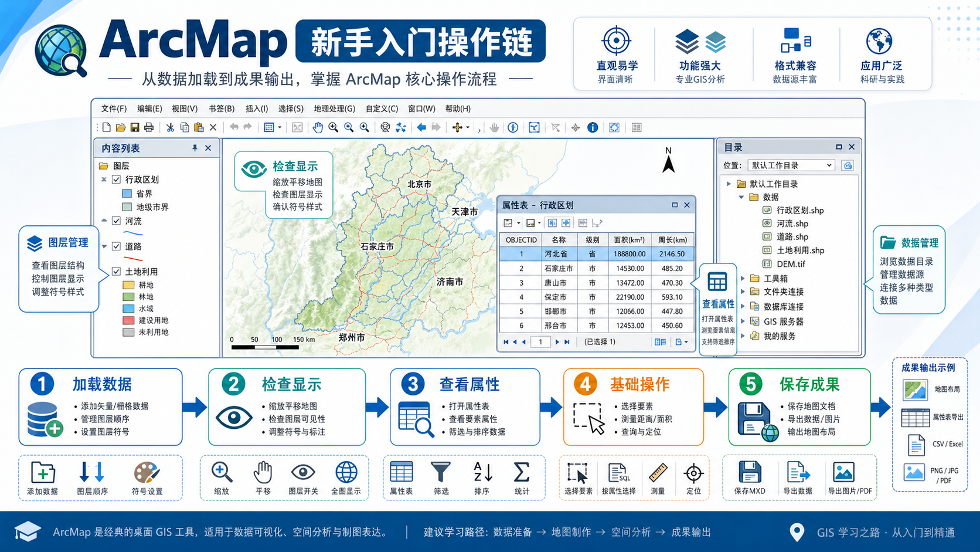Toggle the 河流 layer checkbox
This screenshot has height=552, width=980.
point(116,221)
